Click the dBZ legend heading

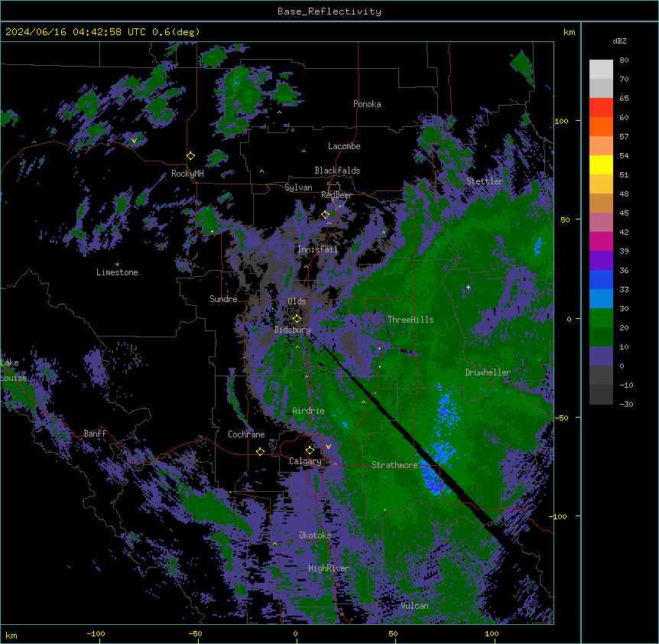tap(619, 41)
